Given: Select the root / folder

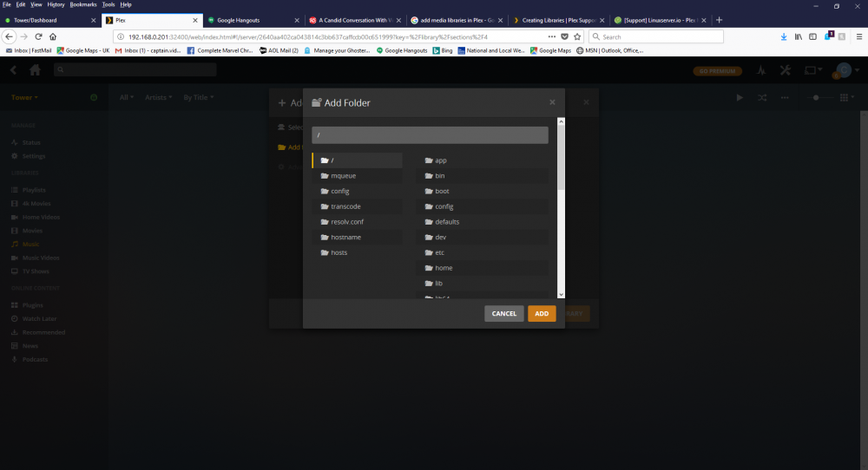Looking at the screenshot, I should pyautogui.click(x=358, y=160).
